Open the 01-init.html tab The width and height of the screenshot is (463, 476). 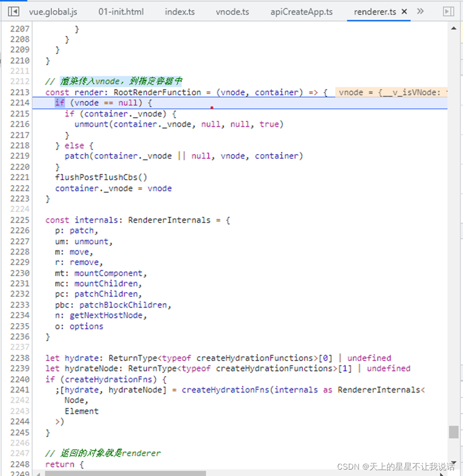121,12
